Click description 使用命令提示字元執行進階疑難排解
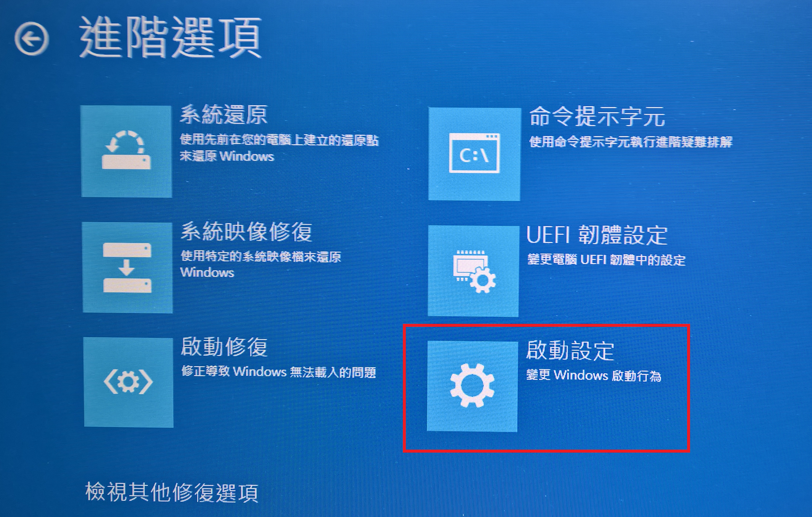Image resolution: width=812 pixels, height=517 pixels. 631,142
